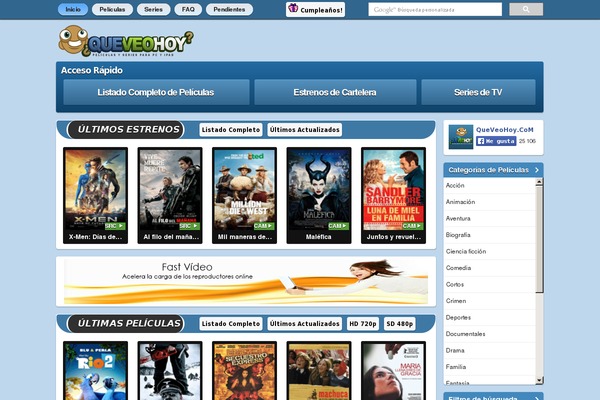The width and height of the screenshot is (600, 400).
Task: Expand Categorias de Peliculas chevron
Action: coord(537,170)
